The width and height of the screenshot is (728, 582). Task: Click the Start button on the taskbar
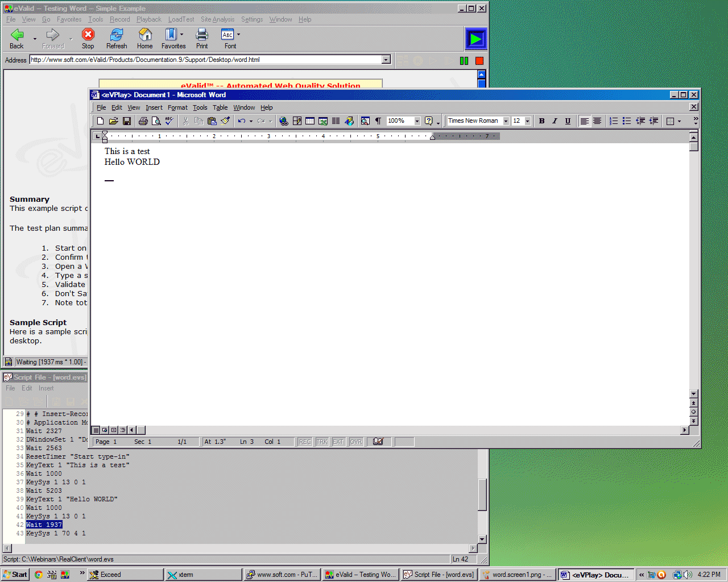(x=15, y=575)
